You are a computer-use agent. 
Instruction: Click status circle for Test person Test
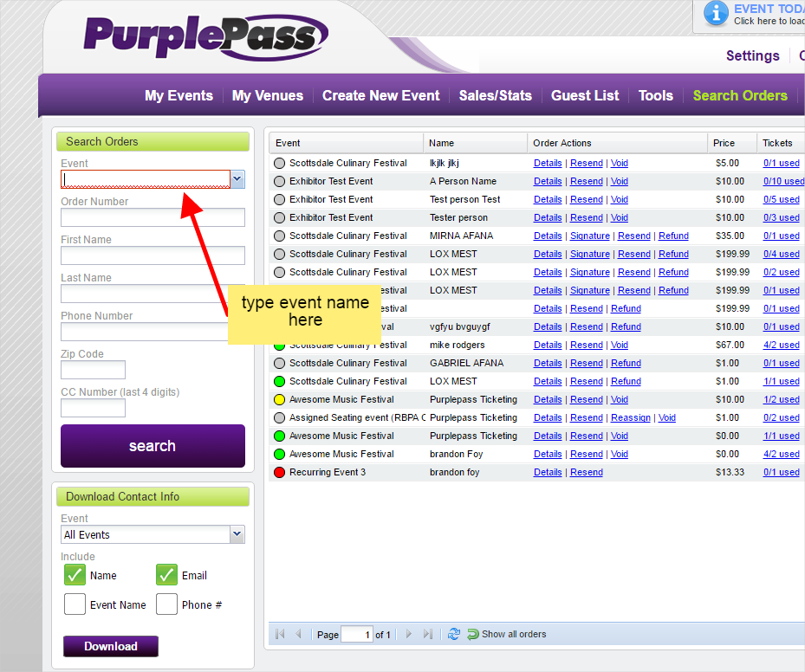[x=279, y=199]
